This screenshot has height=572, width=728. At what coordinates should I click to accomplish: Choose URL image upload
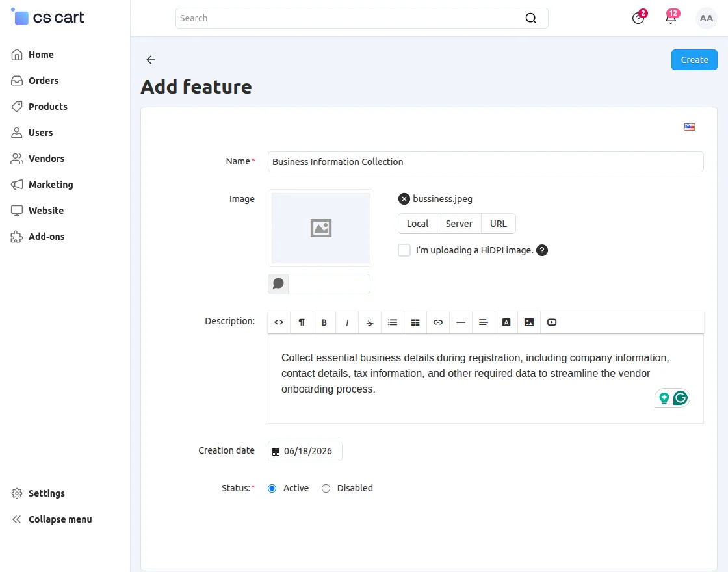pos(498,224)
